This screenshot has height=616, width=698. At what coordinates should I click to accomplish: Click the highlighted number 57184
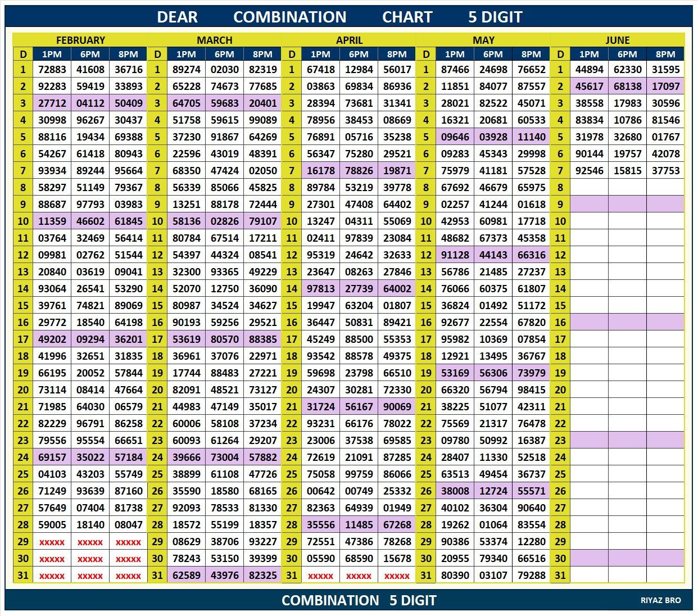(x=128, y=458)
